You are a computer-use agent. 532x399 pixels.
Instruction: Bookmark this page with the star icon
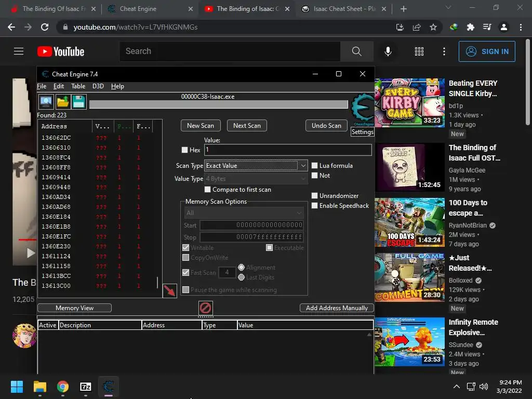(x=433, y=27)
